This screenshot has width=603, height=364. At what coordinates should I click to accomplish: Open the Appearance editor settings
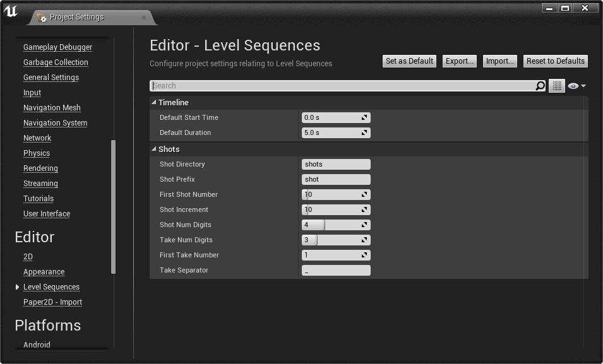pyautogui.click(x=44, y=272)
